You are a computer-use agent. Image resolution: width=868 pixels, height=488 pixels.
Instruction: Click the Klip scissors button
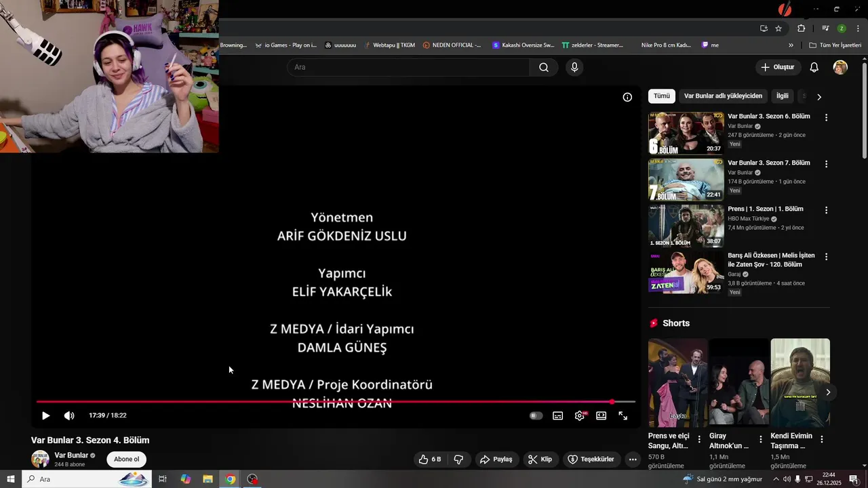point(540,460)
